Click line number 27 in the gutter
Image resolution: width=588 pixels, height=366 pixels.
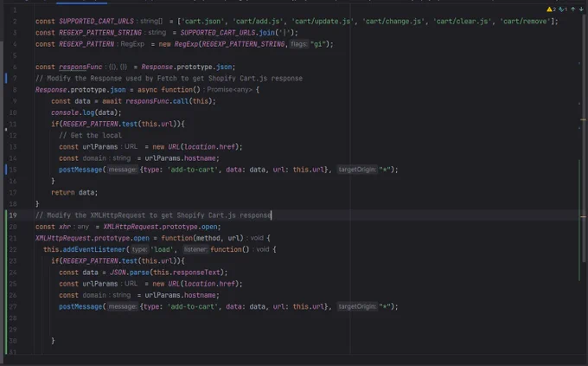[13, 306]
